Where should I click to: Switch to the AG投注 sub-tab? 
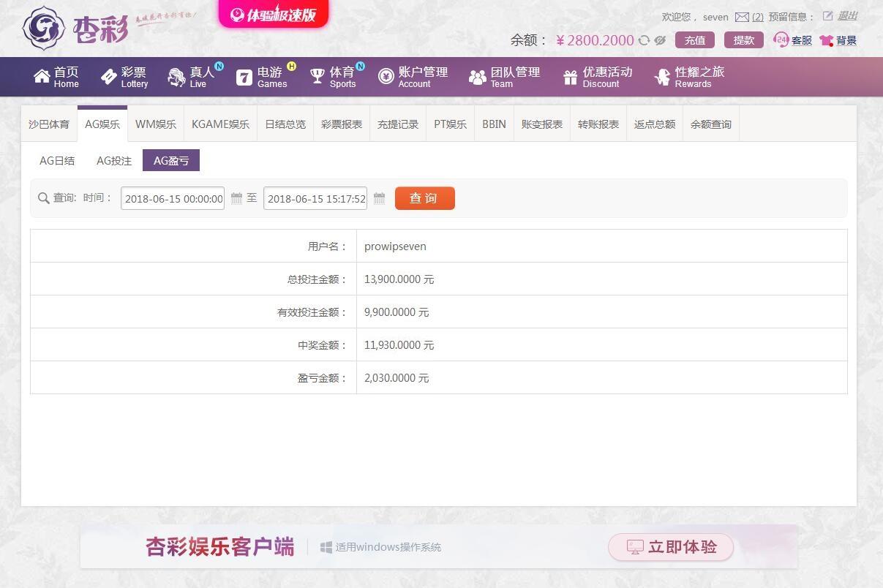(114, 161)
